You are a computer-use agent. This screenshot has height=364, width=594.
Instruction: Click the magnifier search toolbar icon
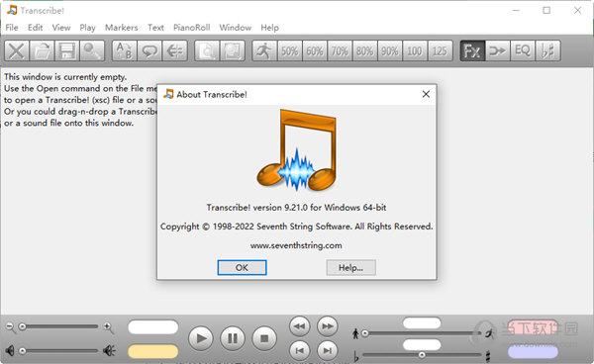coord(91,50)
